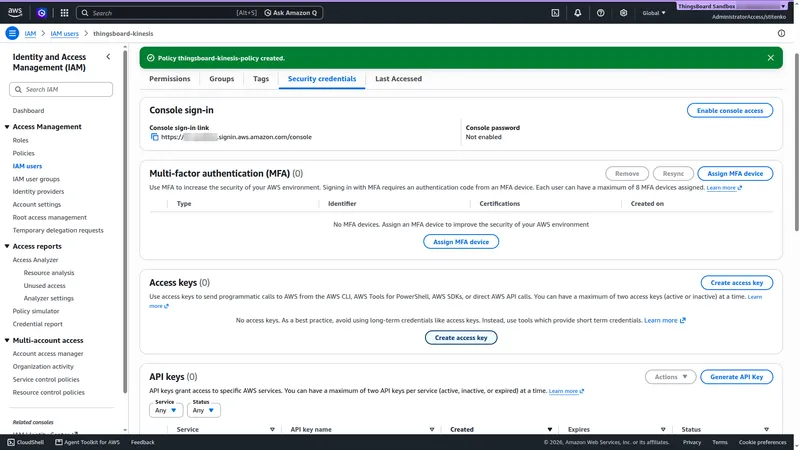This screenshot has width=800, height=450.
Task: Open the API keys Learn more link
Action: tap(566, 391)
